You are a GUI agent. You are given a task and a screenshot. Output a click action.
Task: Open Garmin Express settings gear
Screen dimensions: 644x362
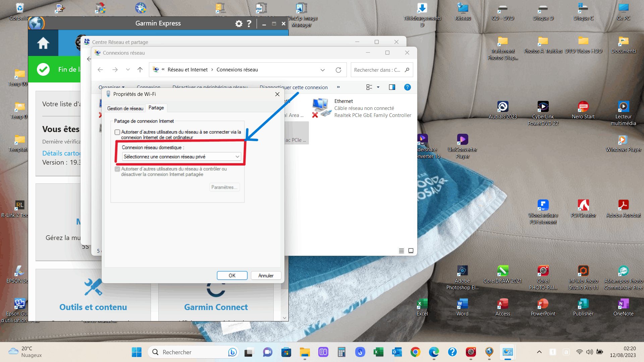pyautogui.click(x=238, y=23)
